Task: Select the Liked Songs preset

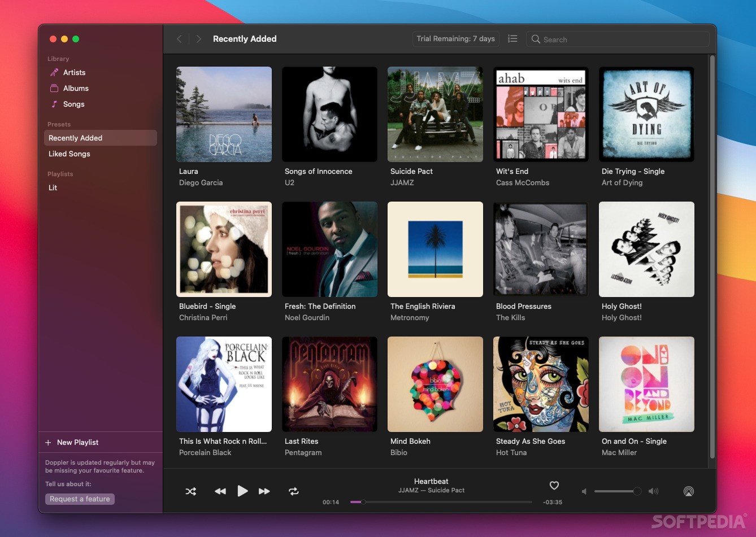Action: coord(69,154)
